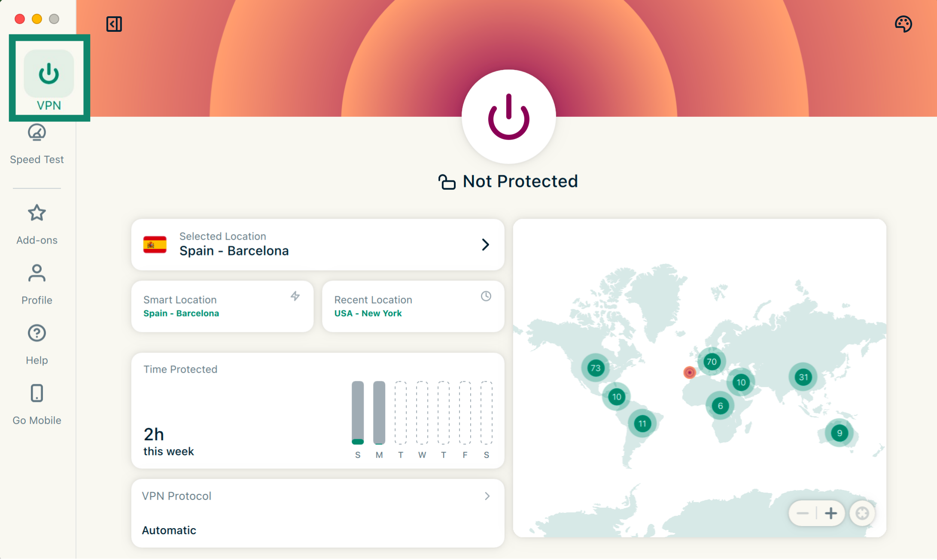Go to the Profile section
The height and width of the screenshot is (560, 937).
pos(37,283)
